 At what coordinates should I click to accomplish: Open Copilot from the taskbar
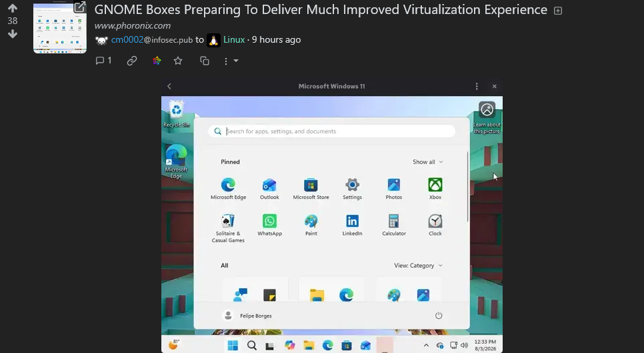(290, 345)
